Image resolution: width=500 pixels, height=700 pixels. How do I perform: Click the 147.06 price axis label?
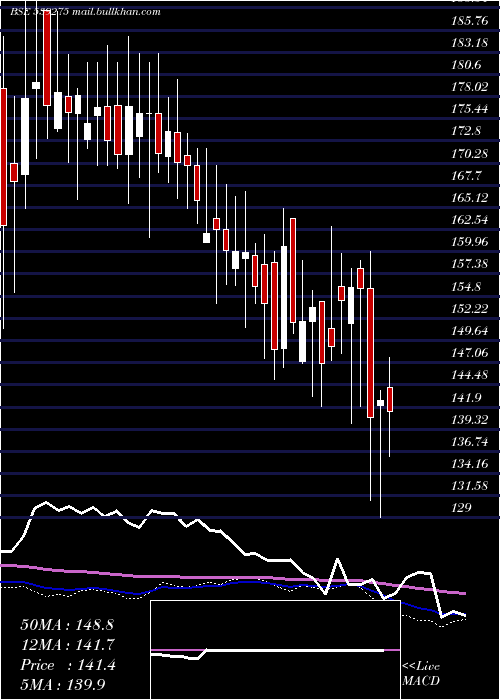coord(470,353)
